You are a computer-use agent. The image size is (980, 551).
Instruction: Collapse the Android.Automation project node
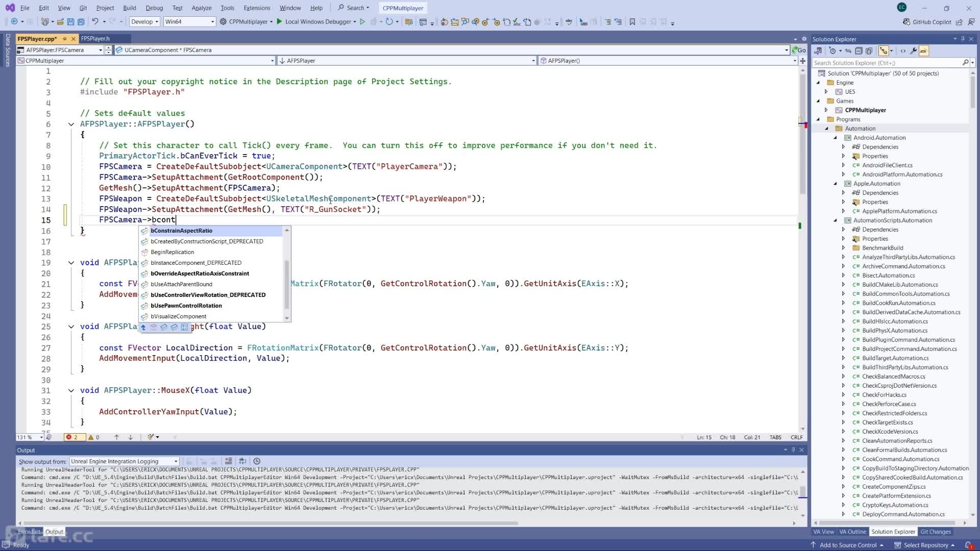(x=836, y=138)
